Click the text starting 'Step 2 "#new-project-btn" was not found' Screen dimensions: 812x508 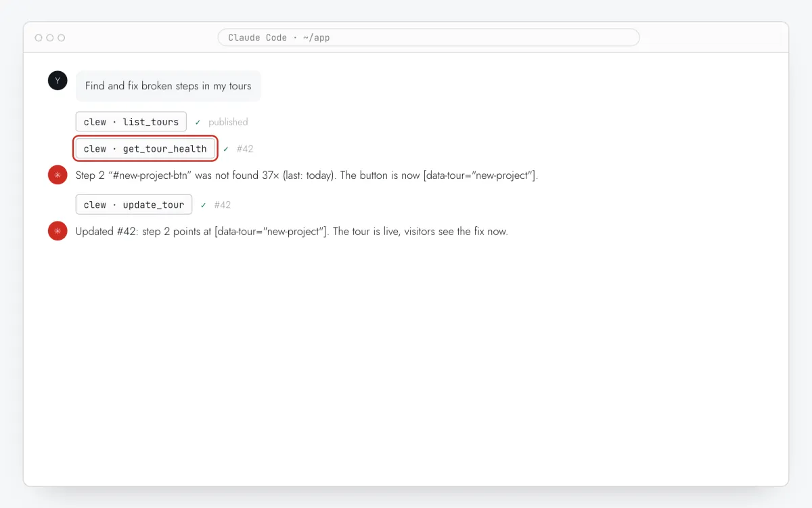307,175
